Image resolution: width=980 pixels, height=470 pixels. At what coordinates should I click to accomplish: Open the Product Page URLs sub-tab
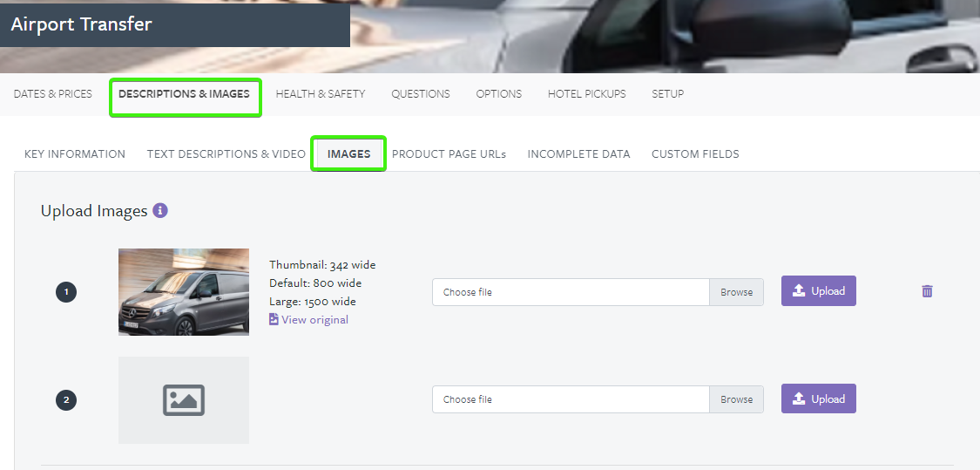pos(449,154)
